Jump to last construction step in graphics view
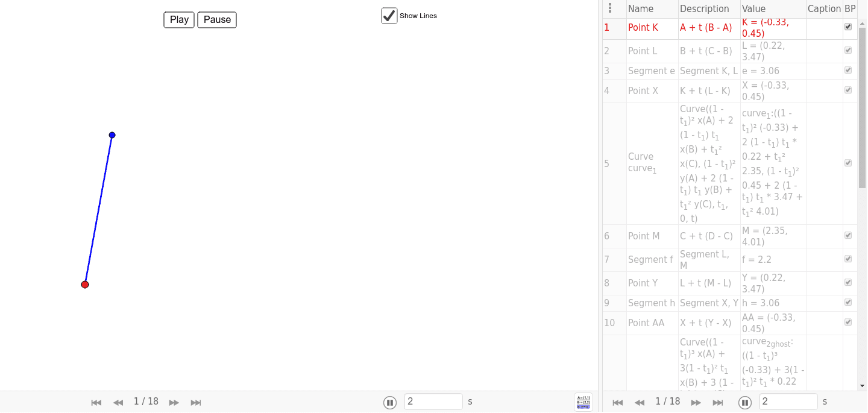Screen dimensions: 868x413 click(x=196, y=403)
